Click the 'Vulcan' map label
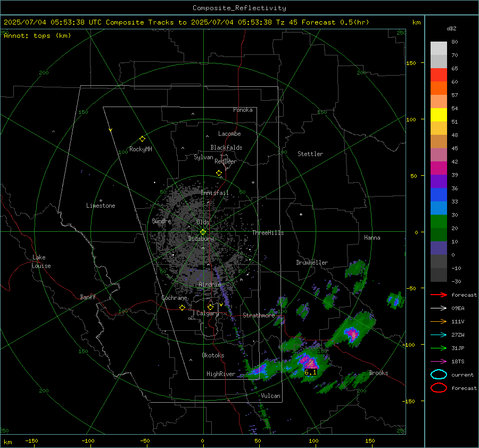The width and height of the screenshot is (479, 448). tap(271, 396)
